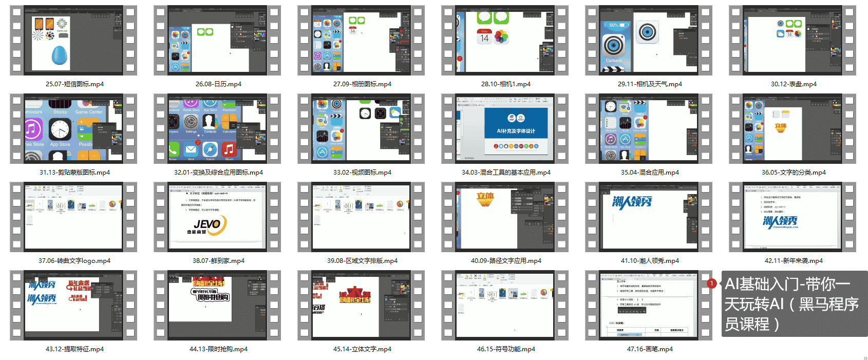Select the 41.10-潮人领秀.mp4 video thumbnail
Image resolution: width=868 pixels, height=360 pixels.
pyautogui.click(x=649, y=217)
